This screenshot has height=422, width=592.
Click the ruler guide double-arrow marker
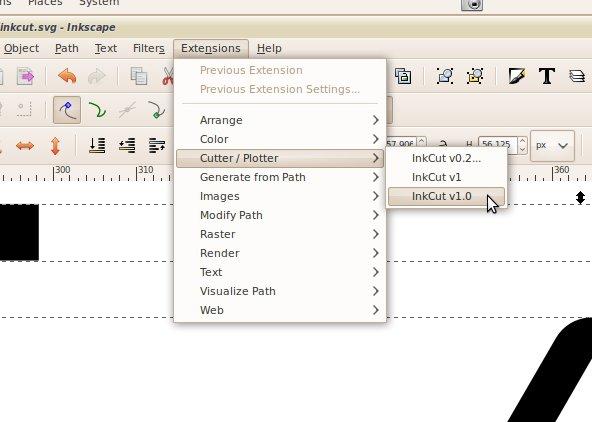pos(580,198)
